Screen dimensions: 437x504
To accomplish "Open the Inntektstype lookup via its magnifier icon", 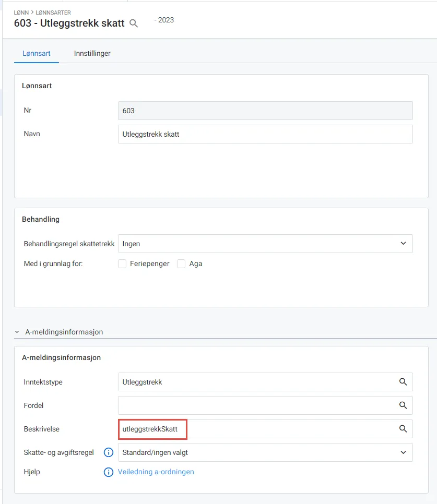I will (x=403, y=382).
